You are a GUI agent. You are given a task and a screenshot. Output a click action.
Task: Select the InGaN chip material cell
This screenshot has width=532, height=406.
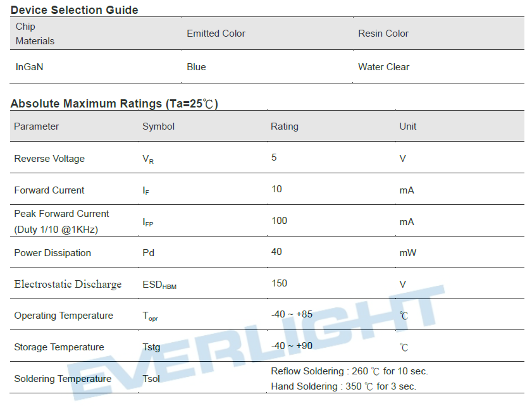29,67
